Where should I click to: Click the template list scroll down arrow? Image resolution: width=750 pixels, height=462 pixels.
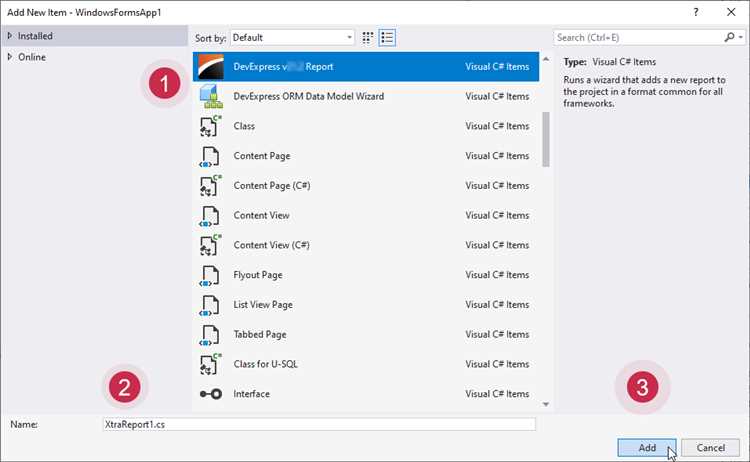click(546, 405)
